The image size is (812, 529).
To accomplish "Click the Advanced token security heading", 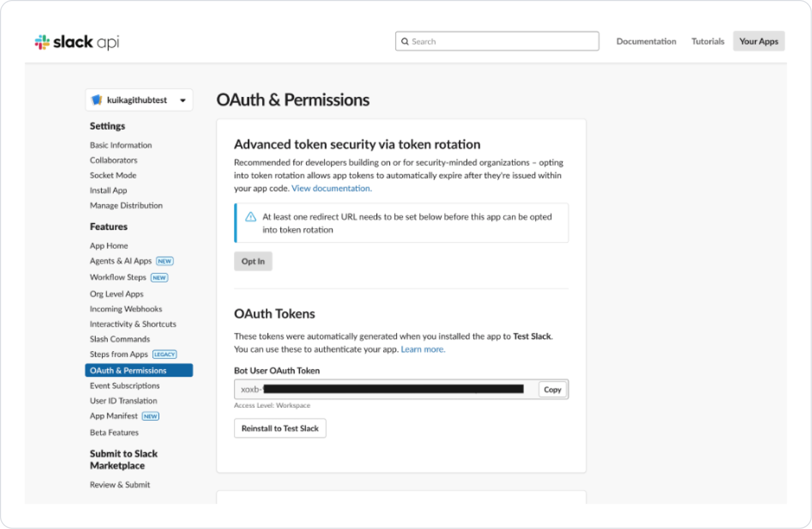I will (x=357, y=145).
